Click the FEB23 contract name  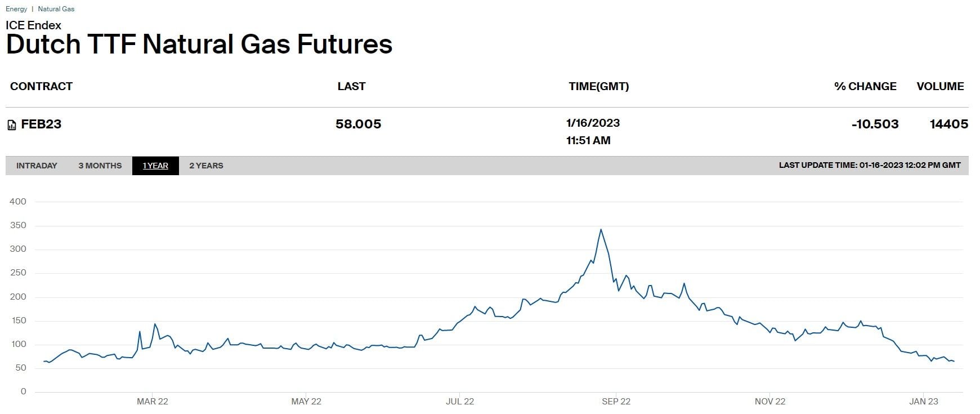point(41,124)
